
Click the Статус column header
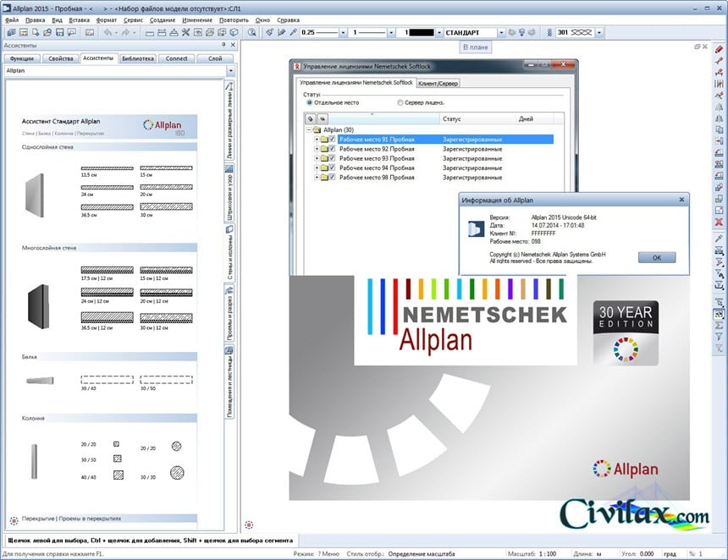point(451,118)
